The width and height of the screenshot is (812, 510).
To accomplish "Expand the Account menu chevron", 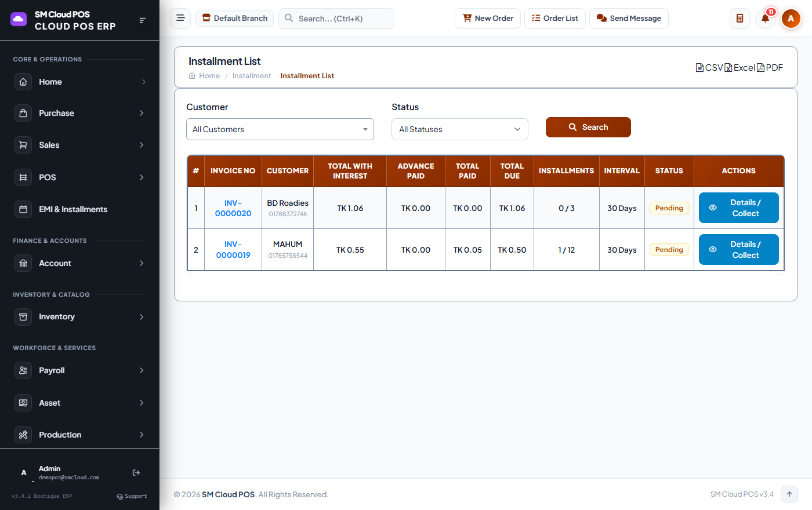I will pos(142,263).
